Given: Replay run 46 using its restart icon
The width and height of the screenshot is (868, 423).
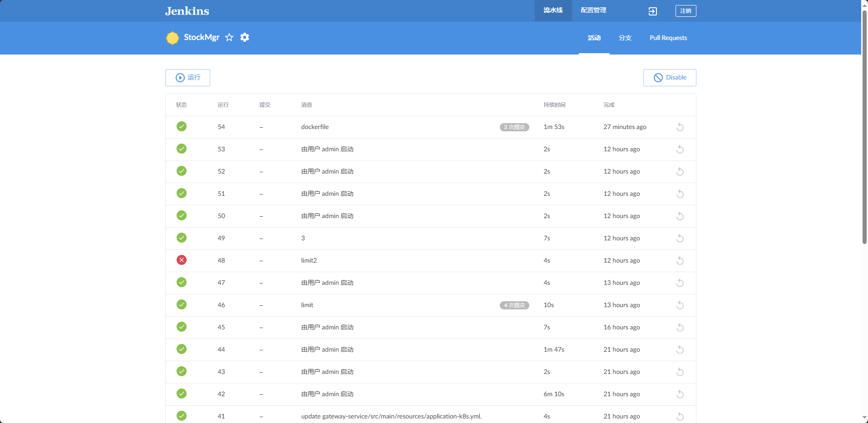Looking at the screenshot, I should (680, 305).
